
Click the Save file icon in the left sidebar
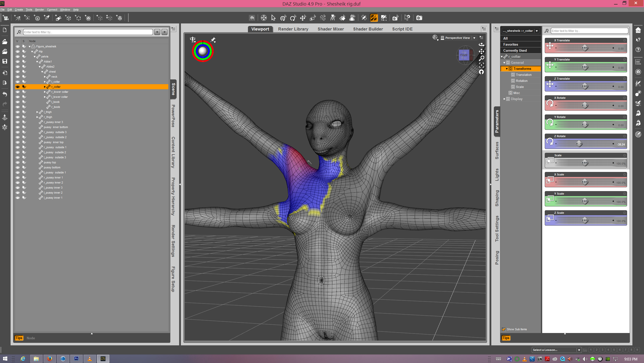pos(5,61)
